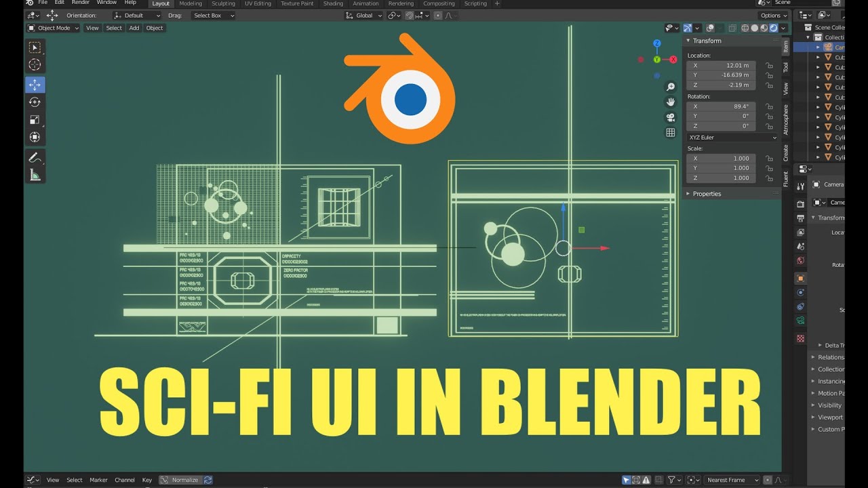Select the Select Box tool
The height and width of the screenshot is (488, 868).
(35, 47)
